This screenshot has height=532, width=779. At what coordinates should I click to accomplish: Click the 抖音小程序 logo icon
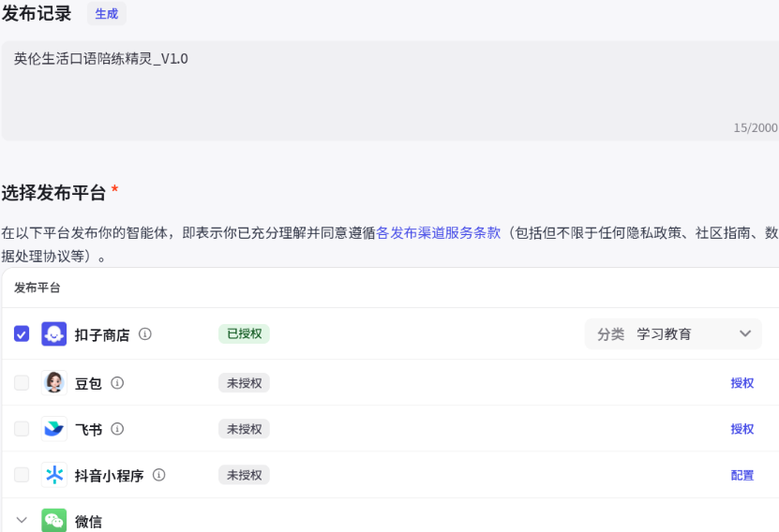(x=54, y=475)
